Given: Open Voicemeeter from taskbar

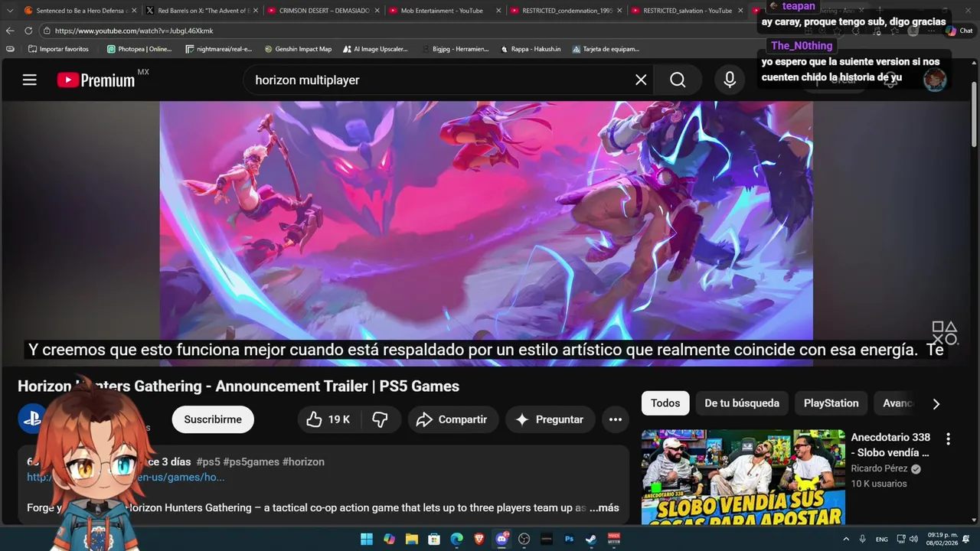Looking at the screenshot, I should click(x=614, y=539).
